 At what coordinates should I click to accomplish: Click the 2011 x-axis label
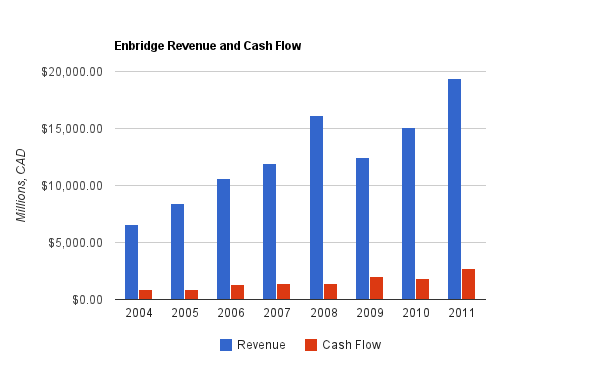coord(461,313)
